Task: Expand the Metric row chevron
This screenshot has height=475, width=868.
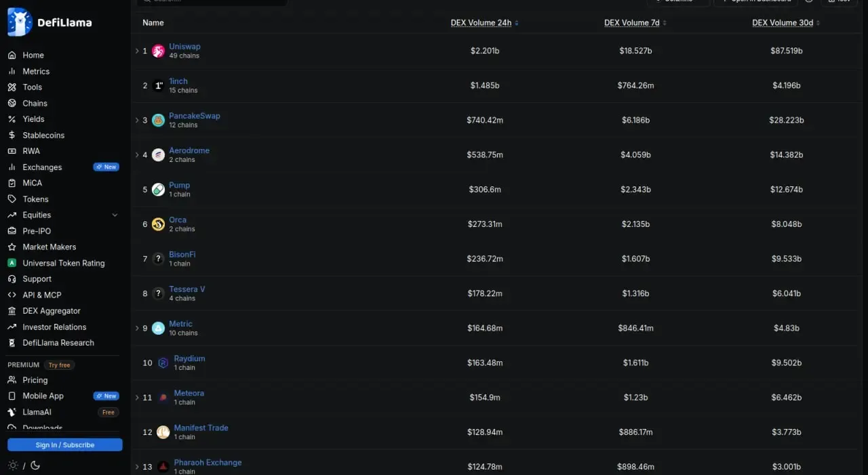Action: pyautogui.click(x=137, y=329)
